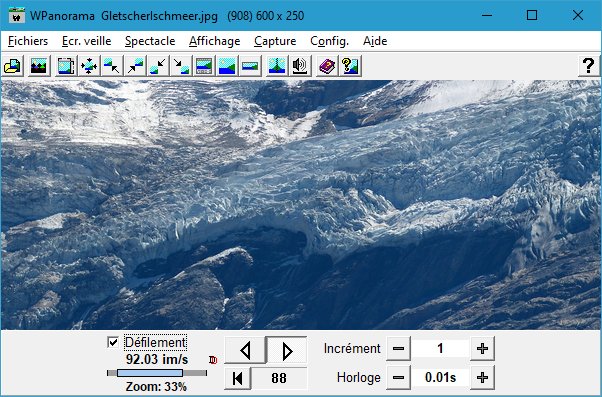Jump to panorama start button

[x=238, y=378]
